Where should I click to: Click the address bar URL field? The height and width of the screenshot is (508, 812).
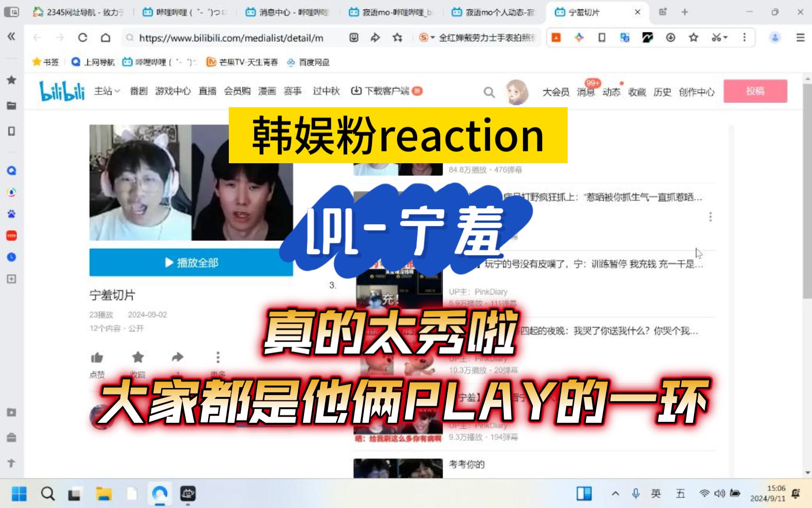click(x=231, y=38)
